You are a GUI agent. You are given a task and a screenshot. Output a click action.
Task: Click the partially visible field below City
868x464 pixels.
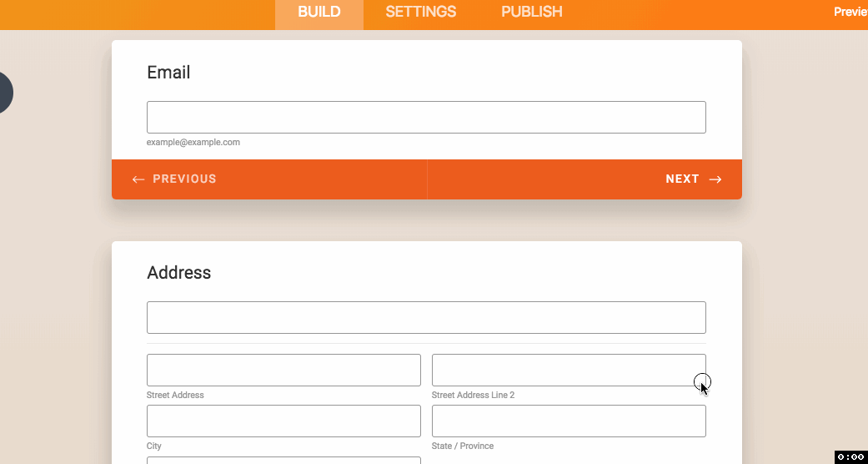[283, 460]
